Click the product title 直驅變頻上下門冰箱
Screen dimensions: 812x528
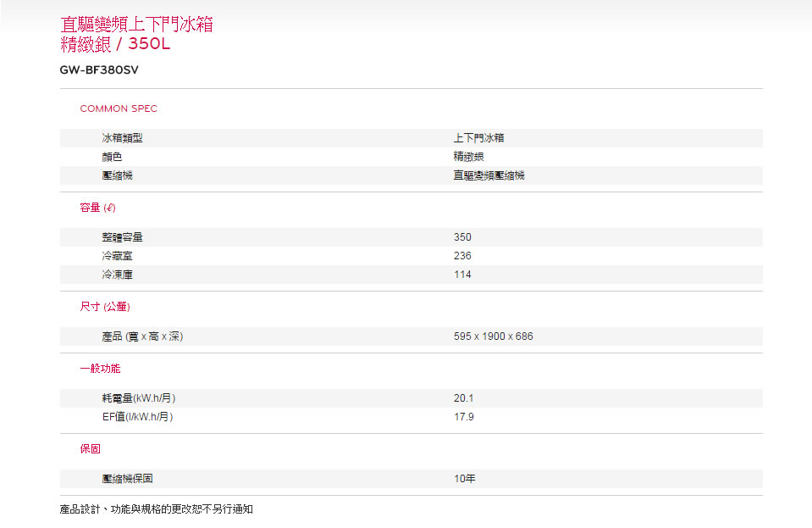pyautogui.click(x=136, y=25)
